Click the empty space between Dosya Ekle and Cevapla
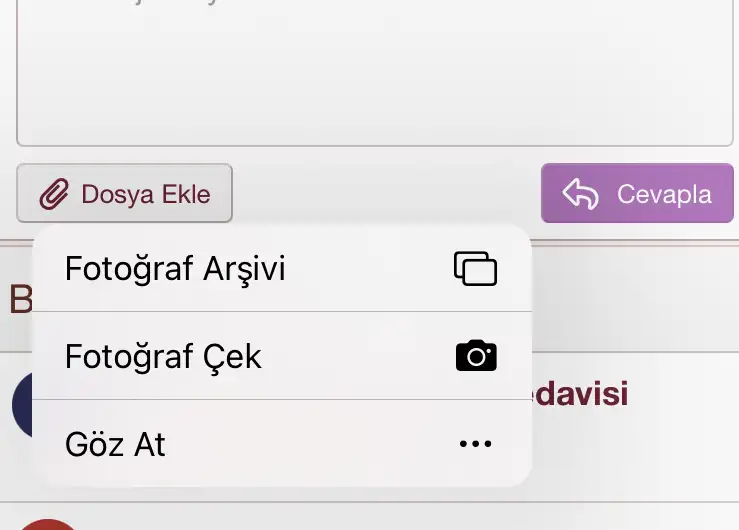The height and width of the screenshot is (530, 739). click(386, 193)
